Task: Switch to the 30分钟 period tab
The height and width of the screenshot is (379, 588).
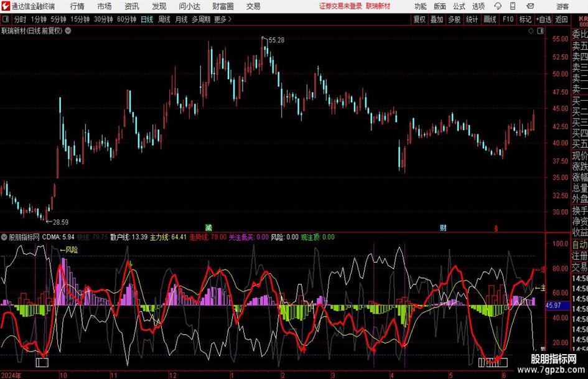Action: point(103,19)
